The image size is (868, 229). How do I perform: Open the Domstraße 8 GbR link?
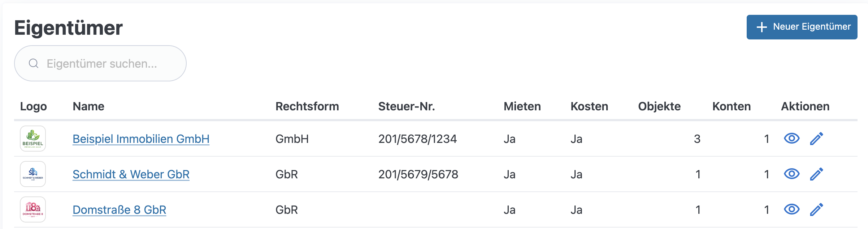pyautogui.click(x=120, y=209)
